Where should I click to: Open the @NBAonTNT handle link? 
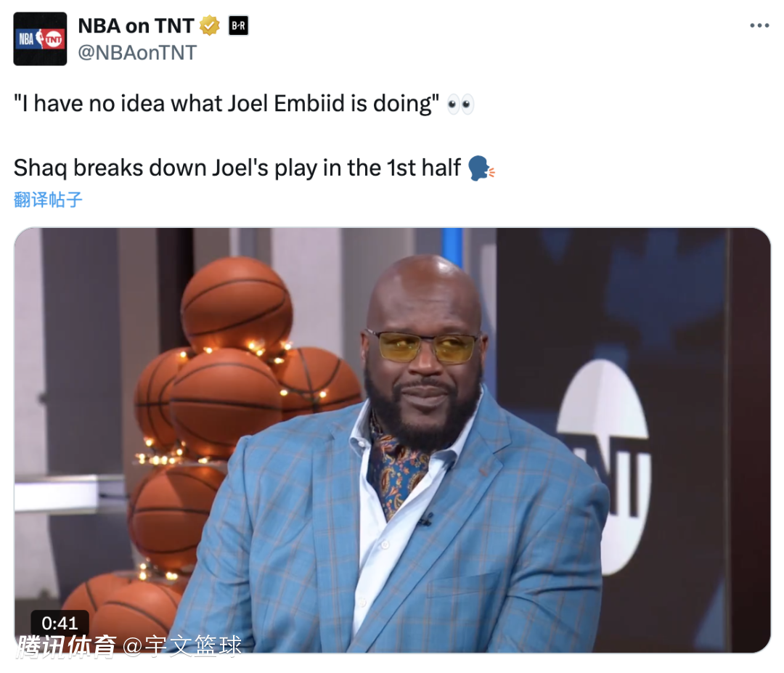coord(137,52)
